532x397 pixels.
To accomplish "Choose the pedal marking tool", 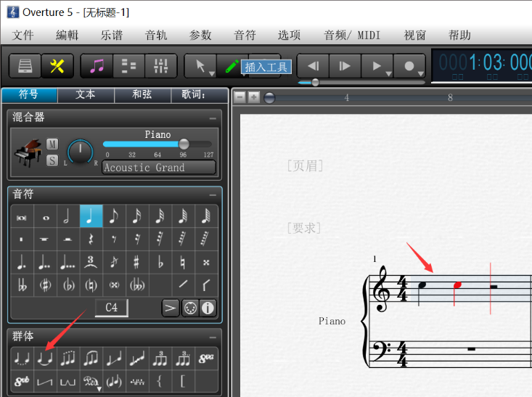I will point(91,381).
